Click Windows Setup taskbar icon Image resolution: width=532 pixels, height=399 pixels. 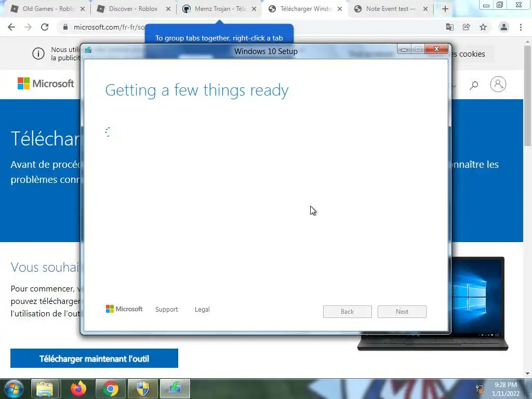[175, 389]
